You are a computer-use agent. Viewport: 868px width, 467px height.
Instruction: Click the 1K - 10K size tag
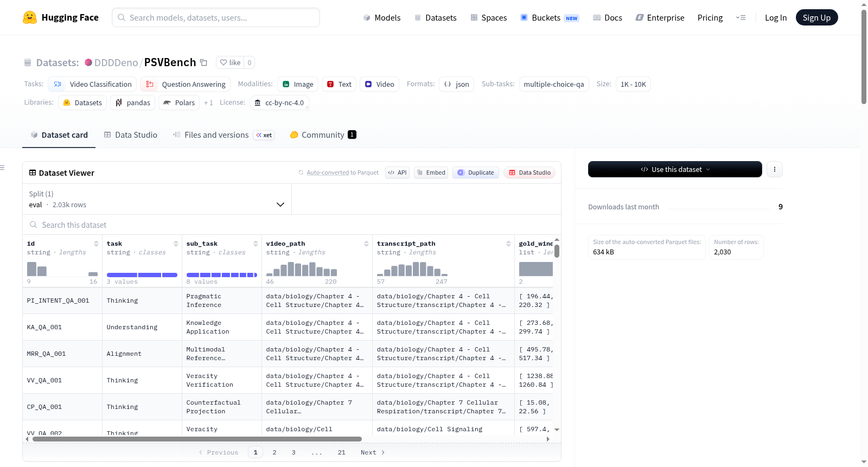pos(633,84)
